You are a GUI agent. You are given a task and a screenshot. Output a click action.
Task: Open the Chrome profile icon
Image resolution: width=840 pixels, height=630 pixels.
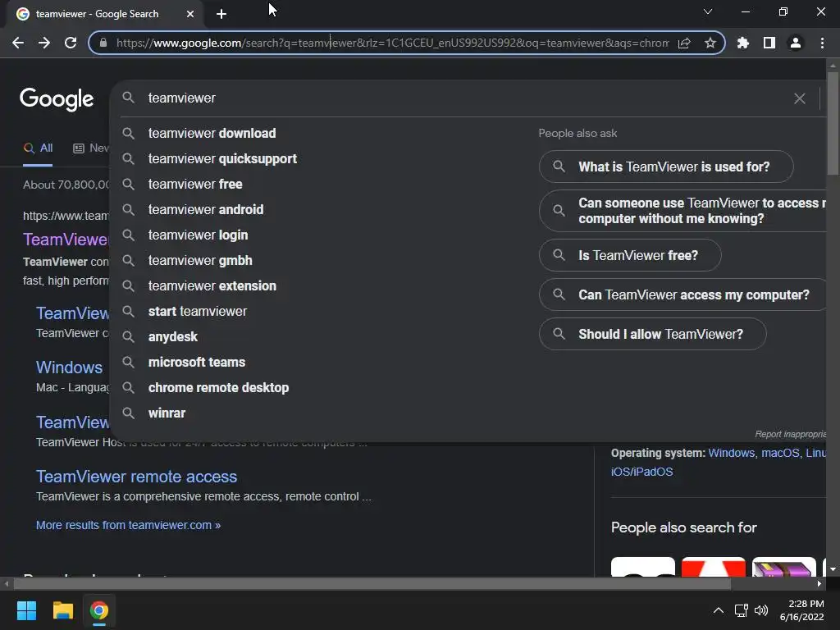(x=796, y=43)
